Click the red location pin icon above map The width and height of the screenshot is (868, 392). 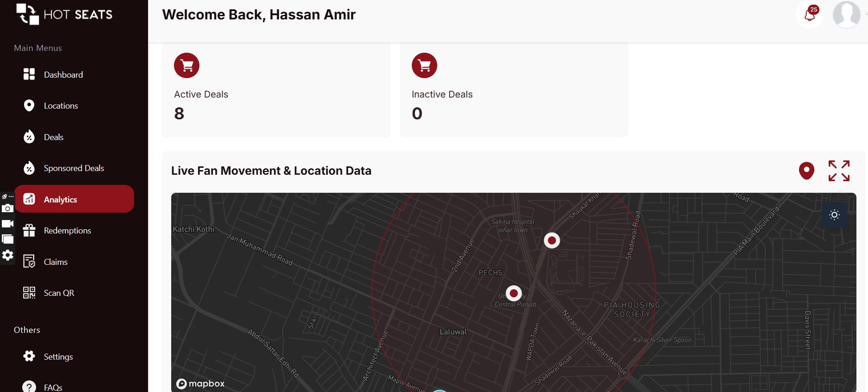click(806, 171)
